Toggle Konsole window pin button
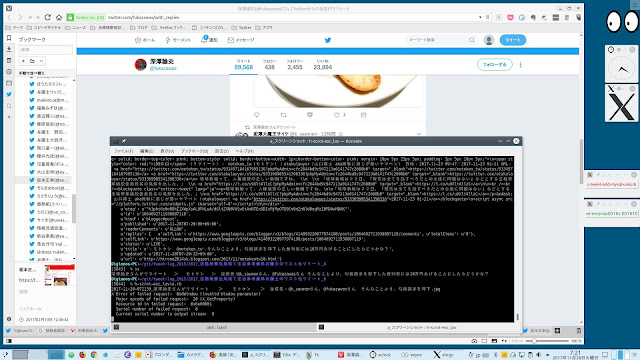 124,141
